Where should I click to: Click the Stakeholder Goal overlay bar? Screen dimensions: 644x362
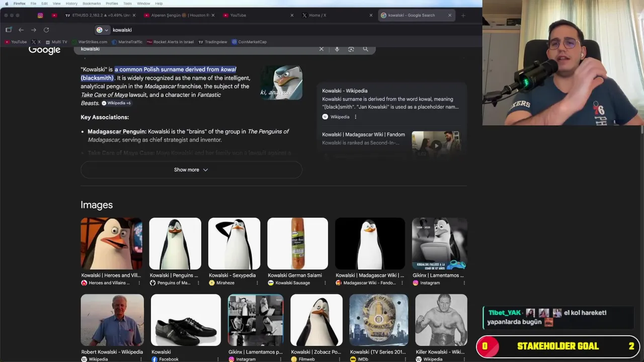point(558,346)
